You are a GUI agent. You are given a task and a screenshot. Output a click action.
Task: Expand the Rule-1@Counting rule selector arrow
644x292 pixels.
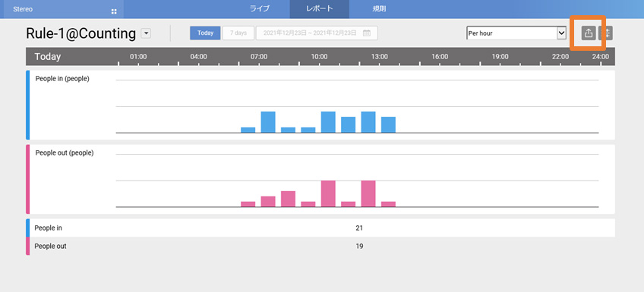(x=146, y=33)
